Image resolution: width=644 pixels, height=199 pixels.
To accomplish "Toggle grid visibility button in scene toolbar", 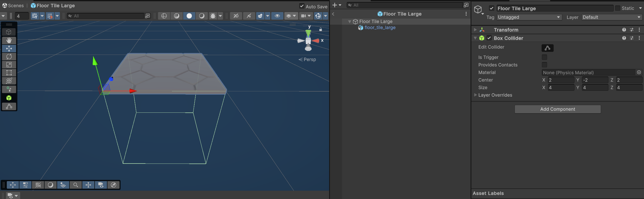I will pyautogui.click(x=35, y=16).
